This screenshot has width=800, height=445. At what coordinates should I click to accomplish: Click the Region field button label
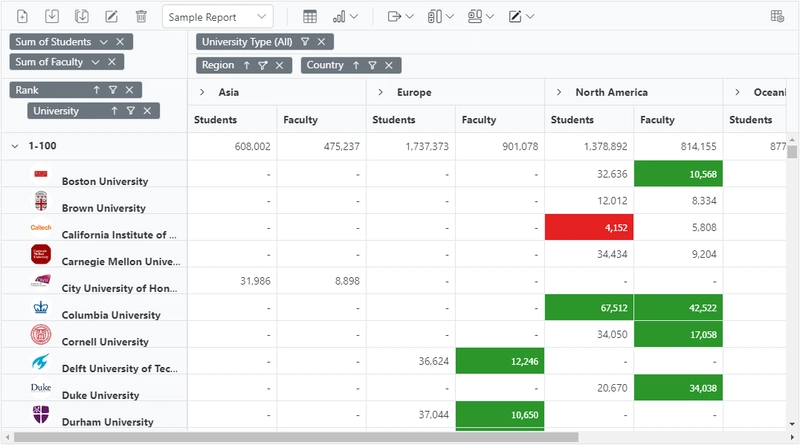[218, 65]
